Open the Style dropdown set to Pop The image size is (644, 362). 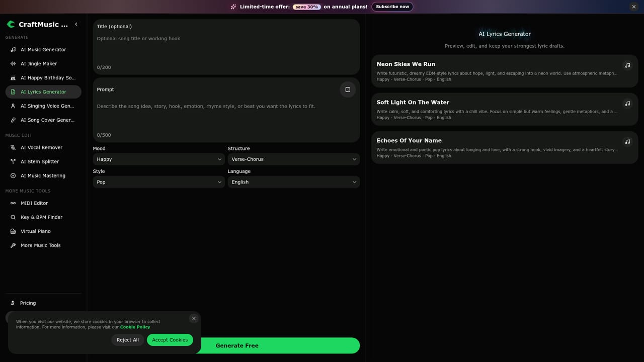(x=159, y=182)
